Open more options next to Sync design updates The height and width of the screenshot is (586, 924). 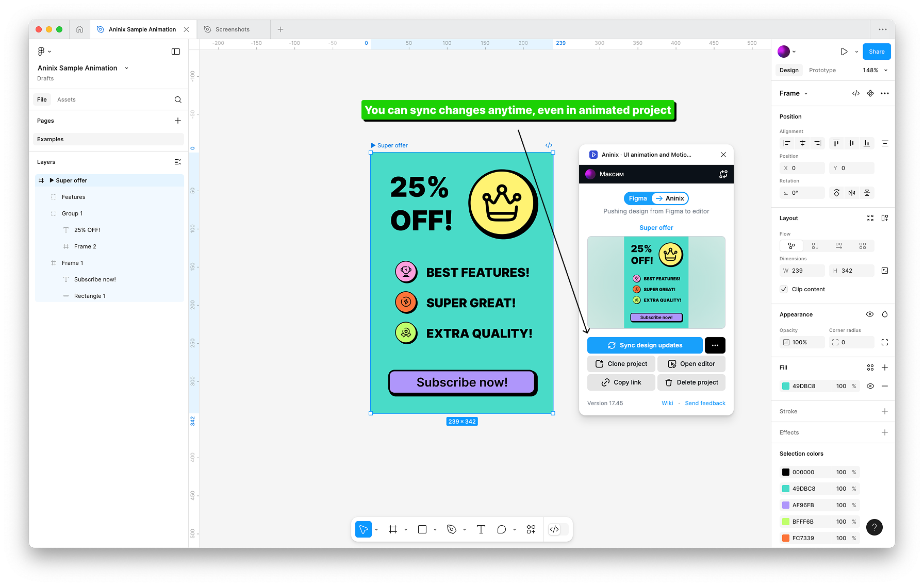pos(715,345)
